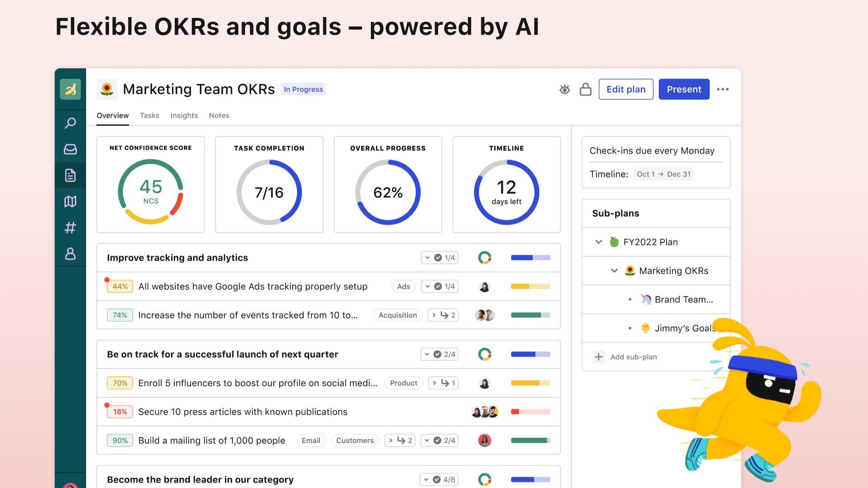Collapse the FY2022 Plan sub-plan

point(599,242)
